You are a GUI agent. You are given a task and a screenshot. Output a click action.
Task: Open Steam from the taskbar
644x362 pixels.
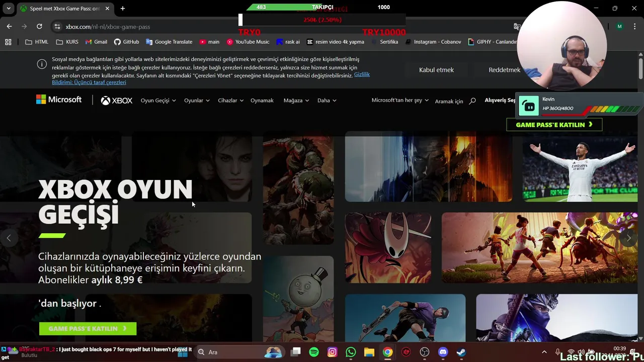(x=461, y=352)
